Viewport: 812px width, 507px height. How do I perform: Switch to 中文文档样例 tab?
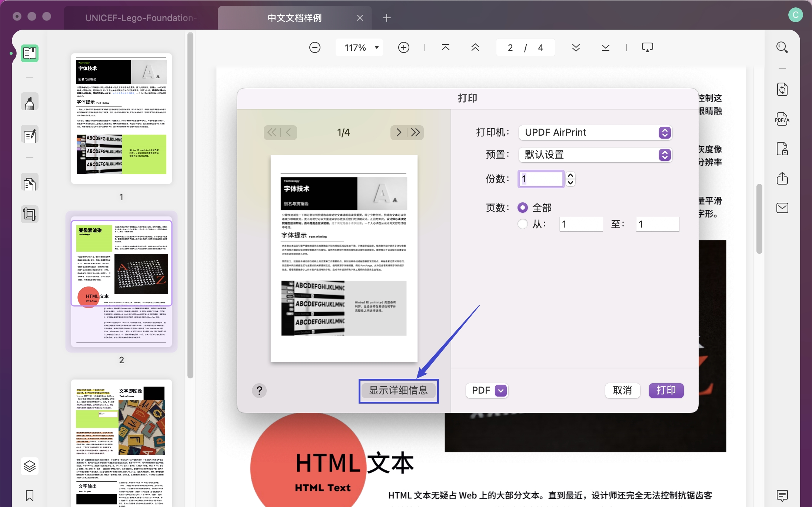point(294,18)
